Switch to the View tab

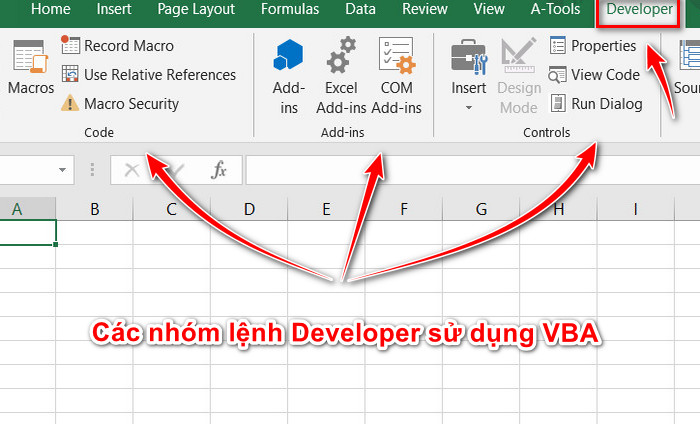tap(489, 9)
